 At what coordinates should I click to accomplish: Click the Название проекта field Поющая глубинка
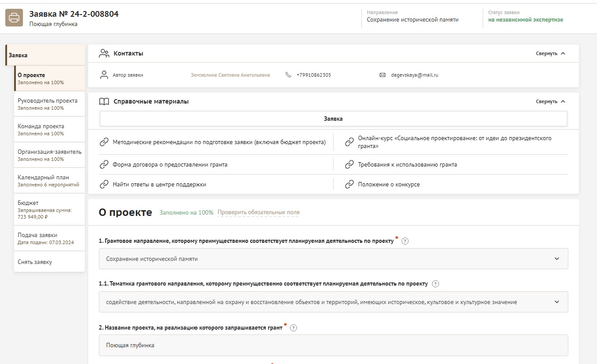pos(333,345)
